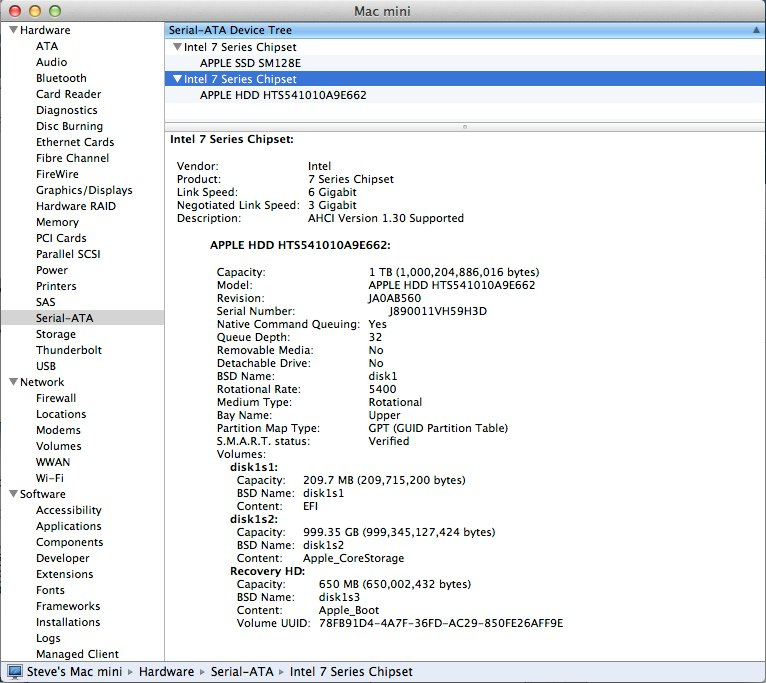Viewport: 766px width, 683px height.
Task: Select Frameworks category
Action: [x=68, y=606]
